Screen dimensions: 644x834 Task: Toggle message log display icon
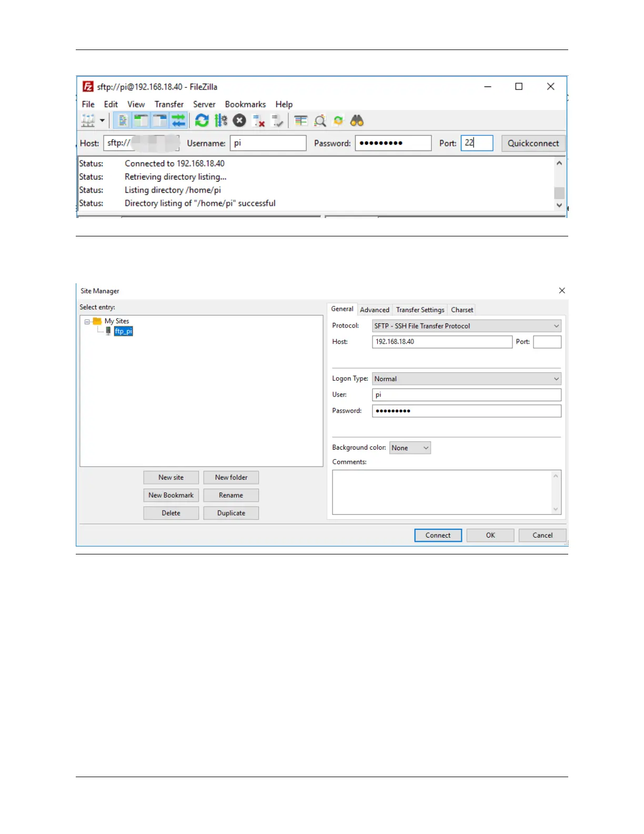pyautogui.click(x=122, y=121)
